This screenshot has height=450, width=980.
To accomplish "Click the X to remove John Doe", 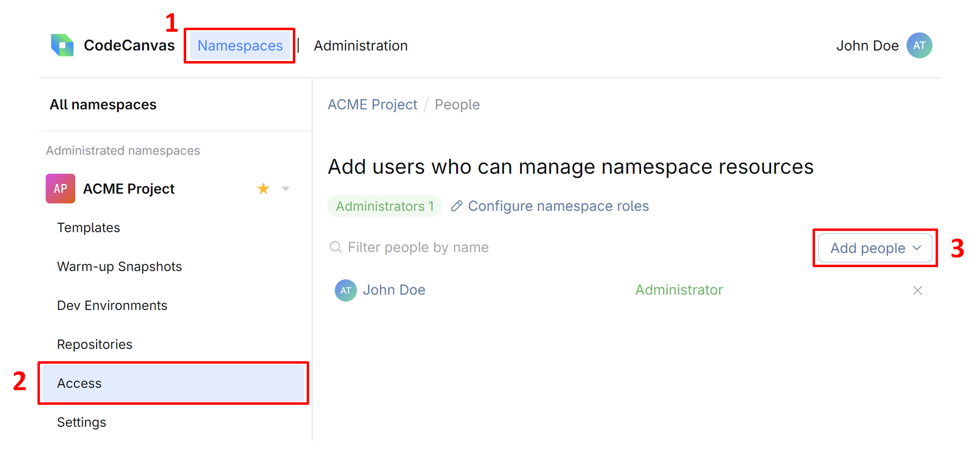I will pyautogui.click(x=917, y=290).
